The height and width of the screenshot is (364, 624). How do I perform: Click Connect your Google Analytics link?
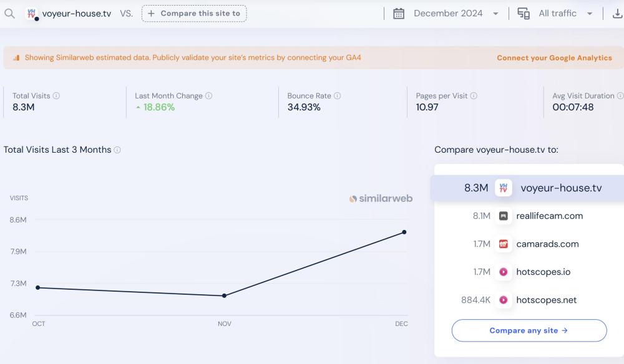(554, 58)
